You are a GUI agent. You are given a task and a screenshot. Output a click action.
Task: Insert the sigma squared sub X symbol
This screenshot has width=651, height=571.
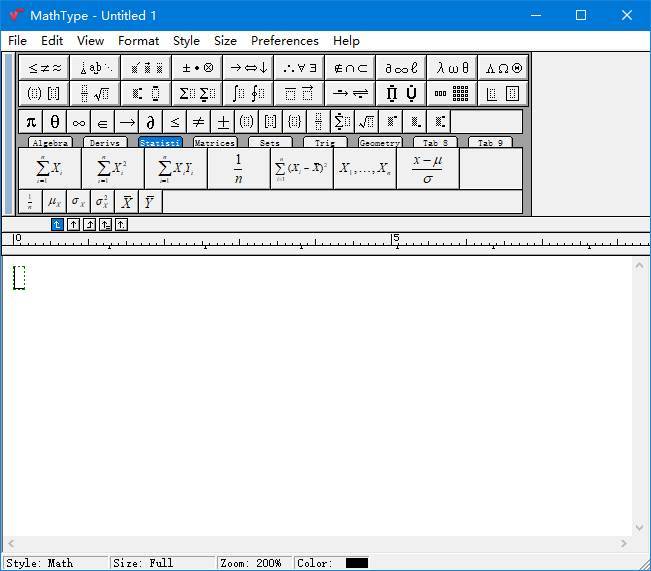pyautogui.click(x=102, y=202)
